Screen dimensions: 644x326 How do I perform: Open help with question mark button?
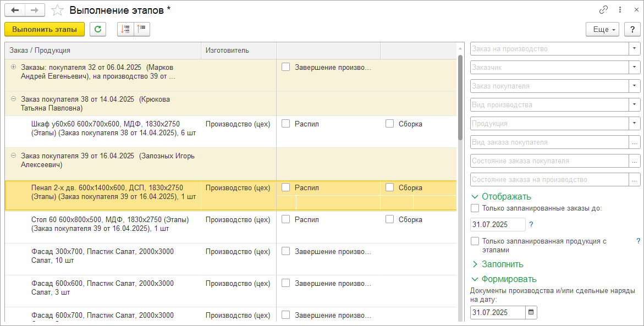click(632, 29)
